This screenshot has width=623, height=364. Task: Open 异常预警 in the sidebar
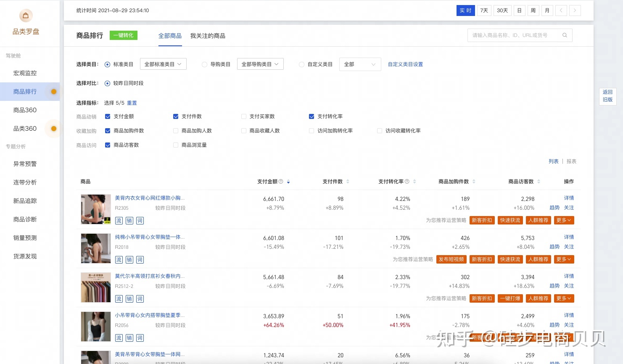point(25,164)
